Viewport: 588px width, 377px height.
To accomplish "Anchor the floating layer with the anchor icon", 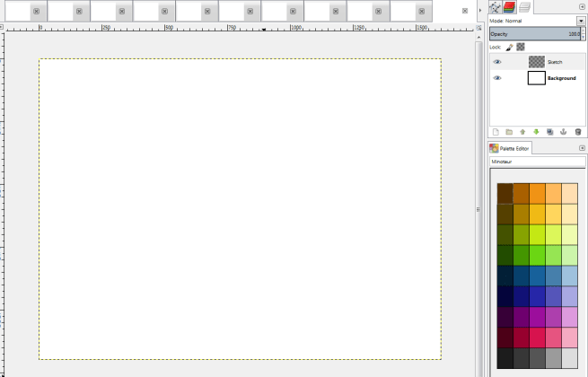I will point(564,132).
